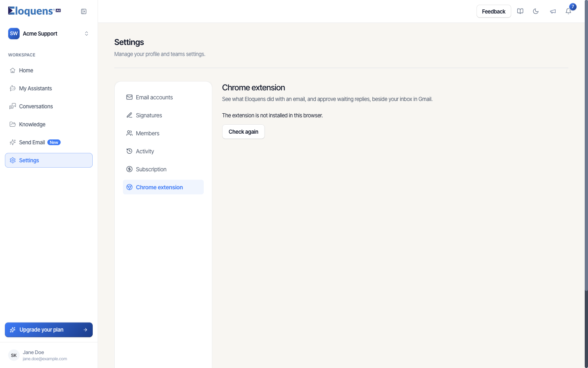Click the Home house icon
Screen dimensions: 588x368
tap(13, 70)
